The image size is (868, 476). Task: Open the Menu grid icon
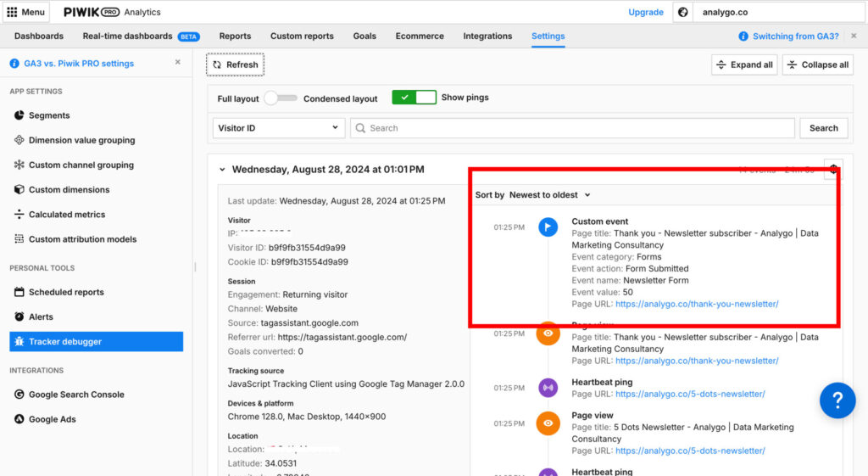pos(12,13)
